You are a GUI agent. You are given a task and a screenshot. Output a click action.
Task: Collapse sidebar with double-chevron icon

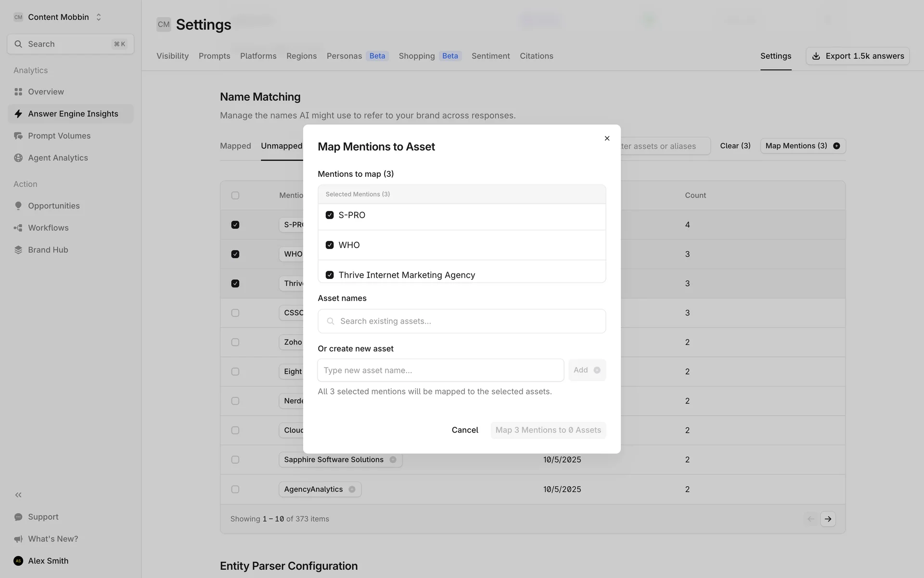point(18,495)
